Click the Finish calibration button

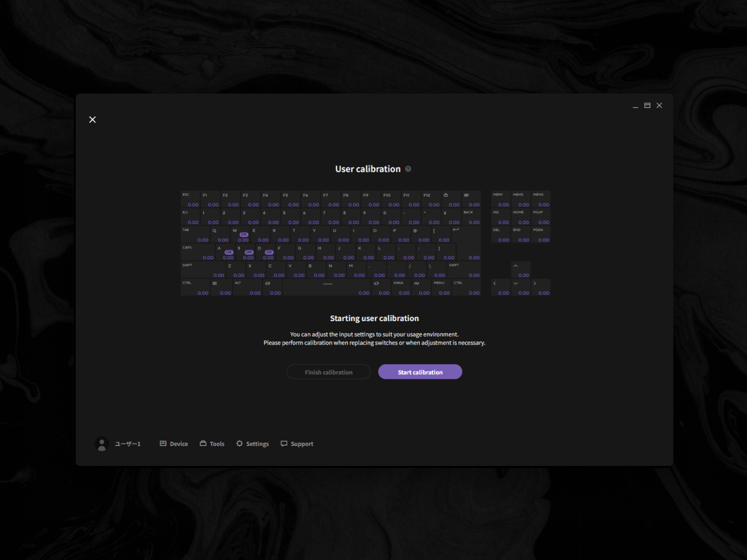pos(329,372)
